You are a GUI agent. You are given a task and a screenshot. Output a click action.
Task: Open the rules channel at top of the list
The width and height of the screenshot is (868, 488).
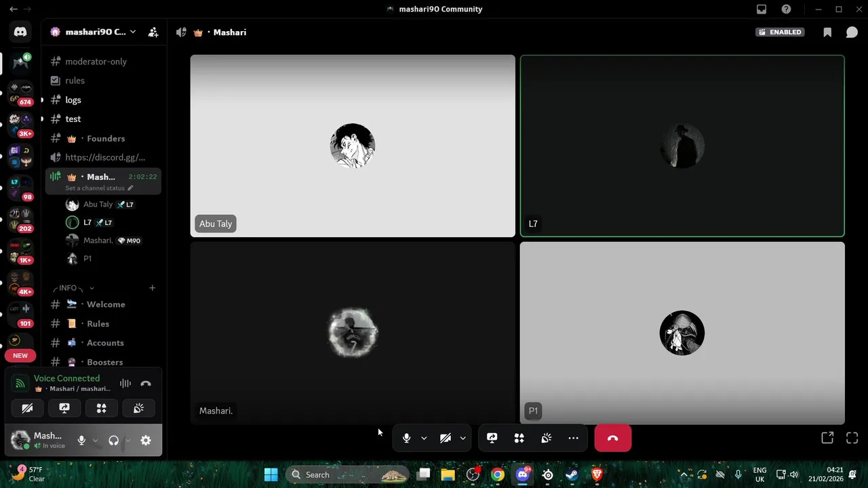(x=103, y=81)
